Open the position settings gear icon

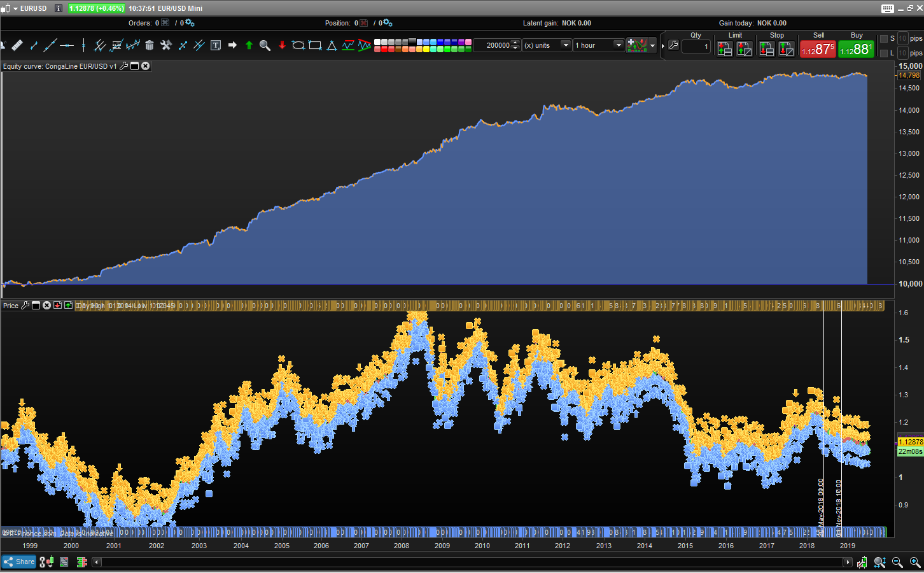[388, 23]
